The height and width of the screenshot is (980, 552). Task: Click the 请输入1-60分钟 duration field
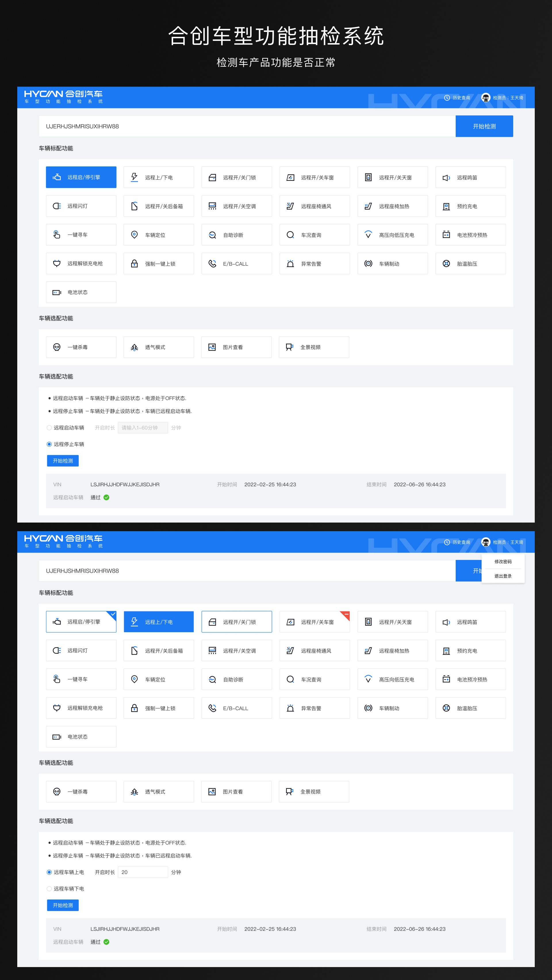(x=143, y=427)
